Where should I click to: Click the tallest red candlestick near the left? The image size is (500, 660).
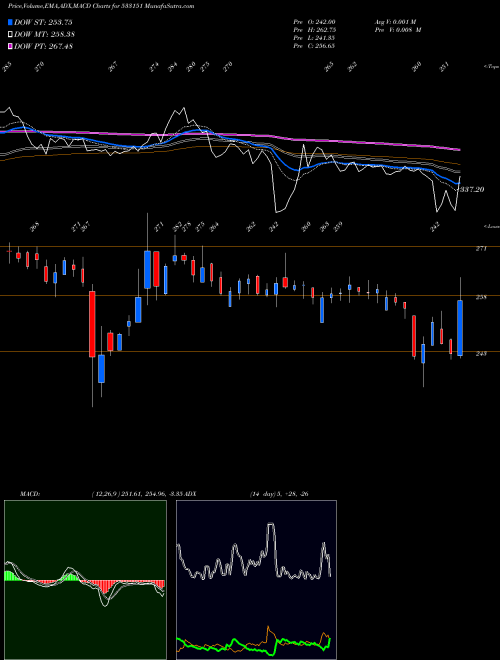92,324
